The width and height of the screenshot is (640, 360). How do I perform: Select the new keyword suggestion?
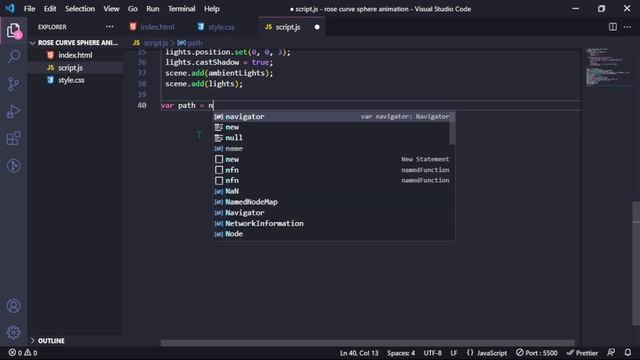[x=333, y=127]
